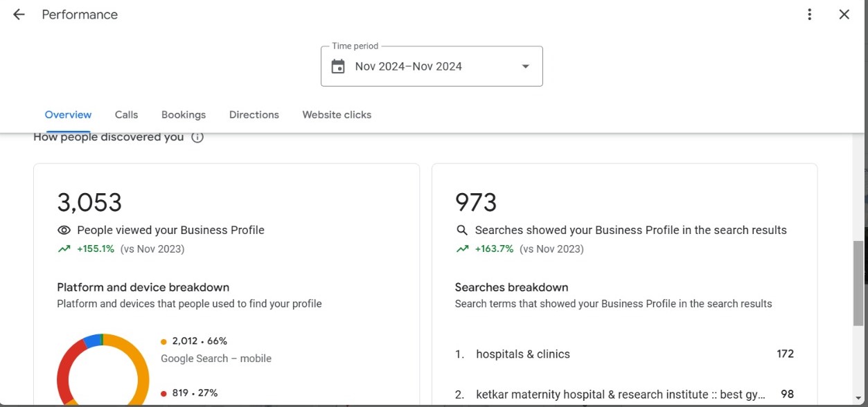Open the three-dot more options menu
This screenshot has height=407, width=868.
pyautogui.click(x=809, y=15)
